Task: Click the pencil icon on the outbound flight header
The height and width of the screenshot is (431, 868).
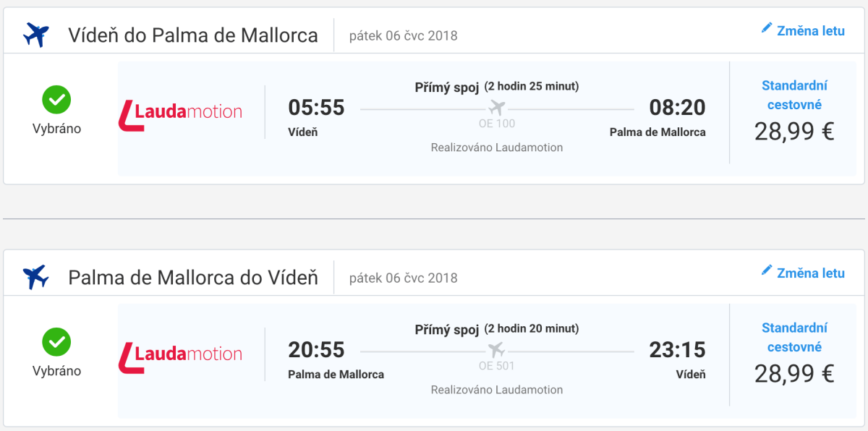Action: tap(767, 28)
